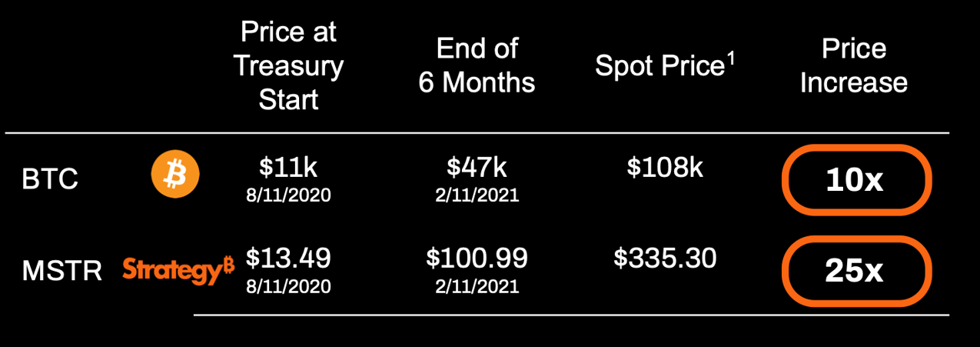Click the 2/11/2021 date under $100.99
The width and height of the screenshot is (980, 347).
[477, 286]
